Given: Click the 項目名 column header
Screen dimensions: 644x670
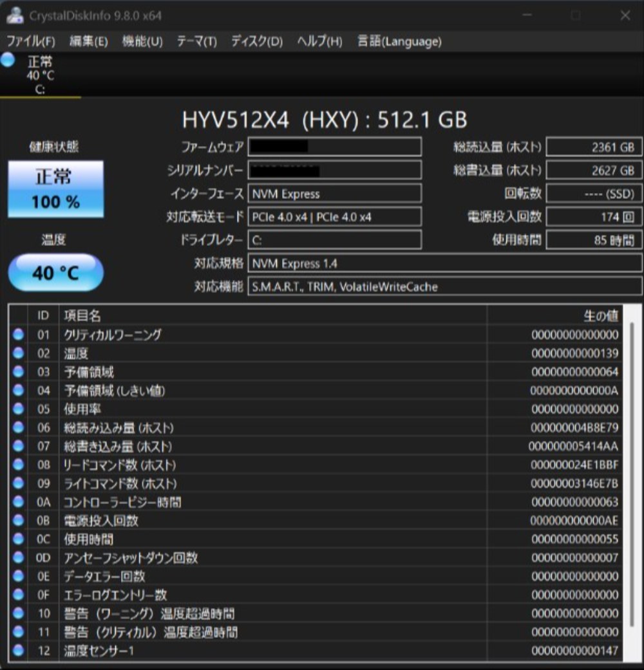Looking at the screenshot, I should point(273,315).
